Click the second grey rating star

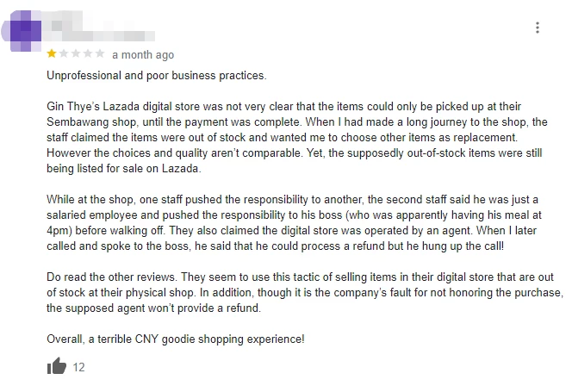pyautogui.click(x=64, y=54)
